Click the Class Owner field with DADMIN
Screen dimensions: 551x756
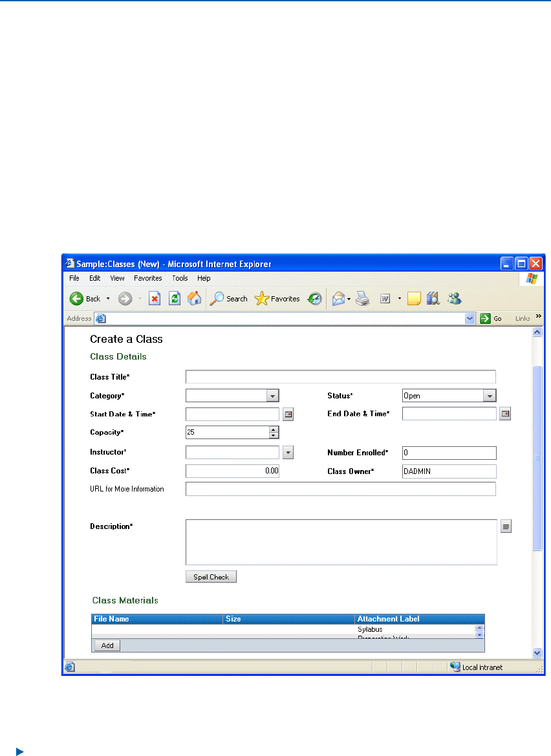[x=449, y=471]
